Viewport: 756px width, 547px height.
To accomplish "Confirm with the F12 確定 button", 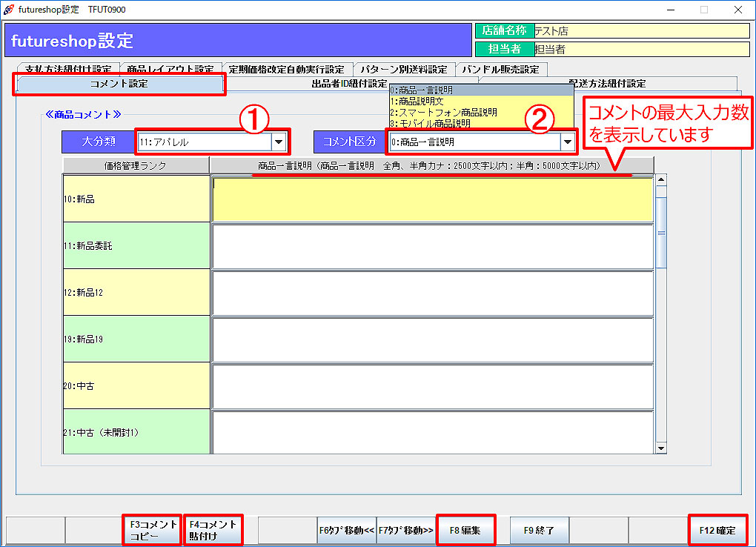I will pyautogui.click(x=717, y=530).
